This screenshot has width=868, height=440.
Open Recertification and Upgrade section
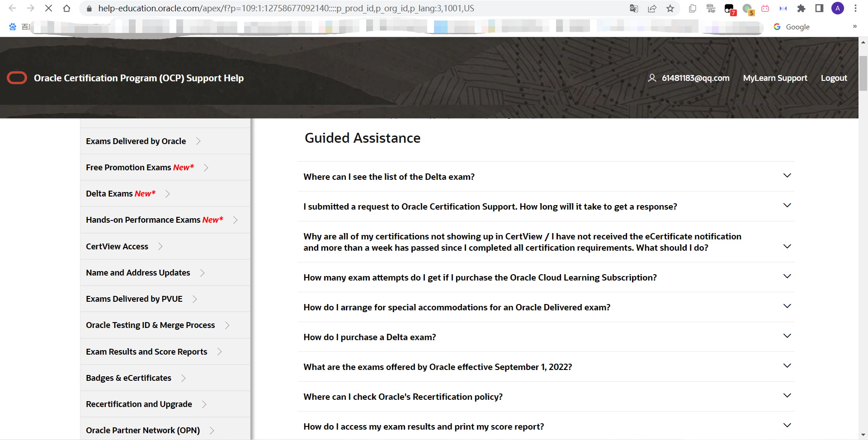tap(165, 404)
